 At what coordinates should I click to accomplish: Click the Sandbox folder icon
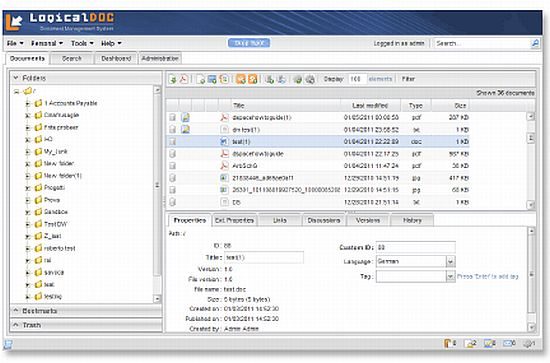pos(38,212)
